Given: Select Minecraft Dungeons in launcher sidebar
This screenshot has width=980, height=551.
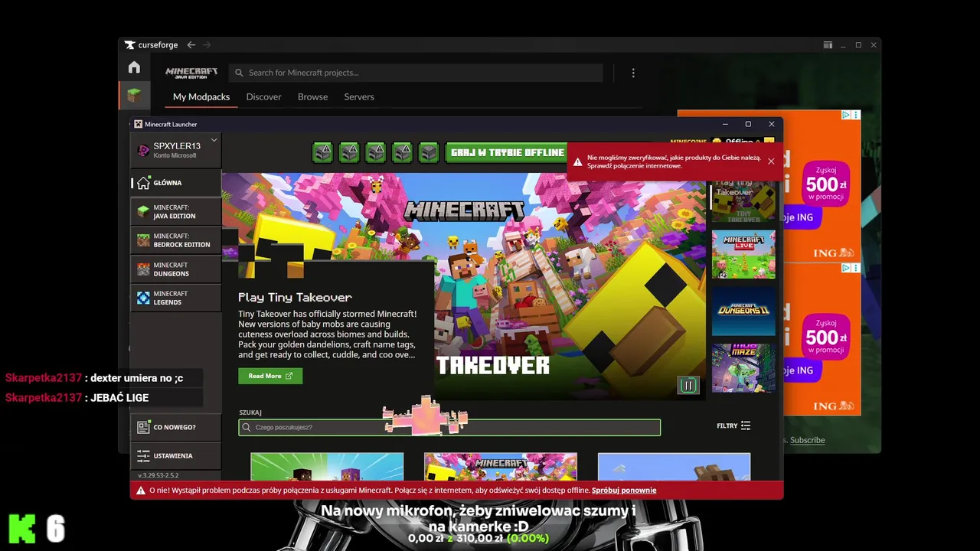Looking at the screenshot, I should (176, 269).
